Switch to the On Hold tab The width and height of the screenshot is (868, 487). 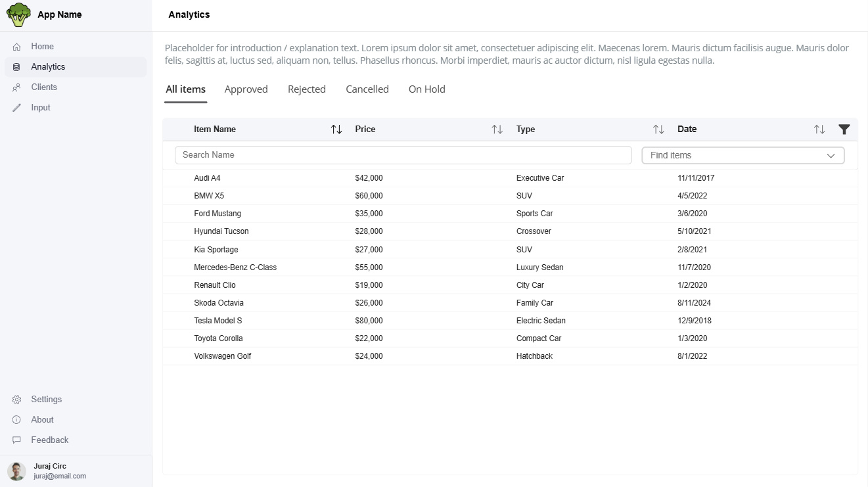click(426, 89)
